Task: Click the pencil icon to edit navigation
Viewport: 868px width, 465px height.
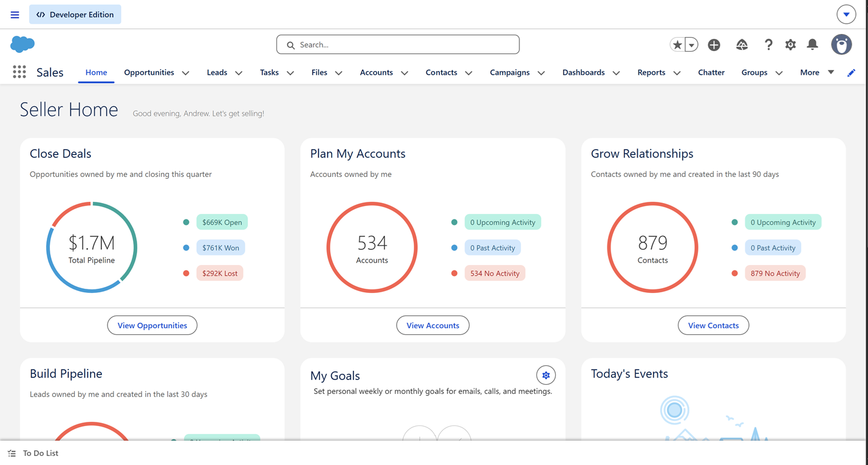Action: tap(851, 72)
